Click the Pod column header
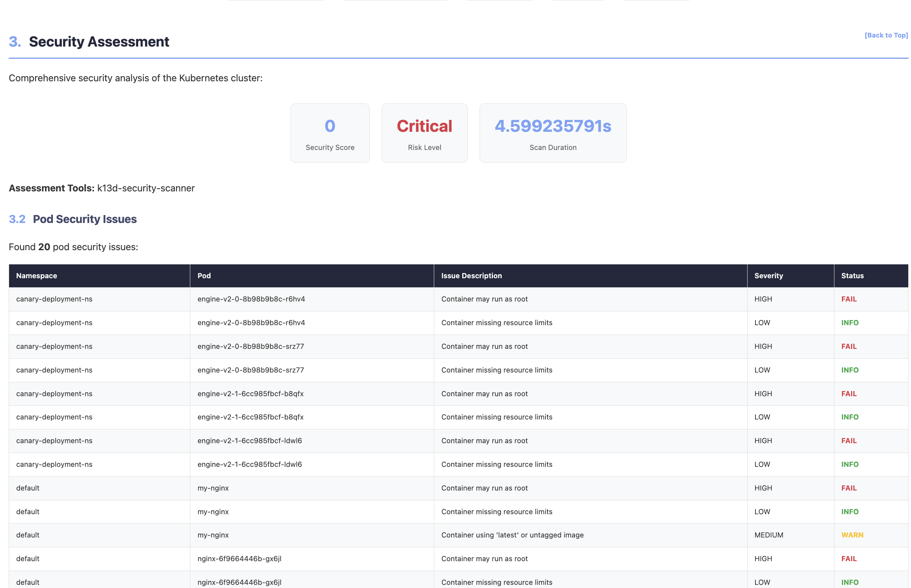The width and height of the screenshot is (911, 588). point(204,276)
